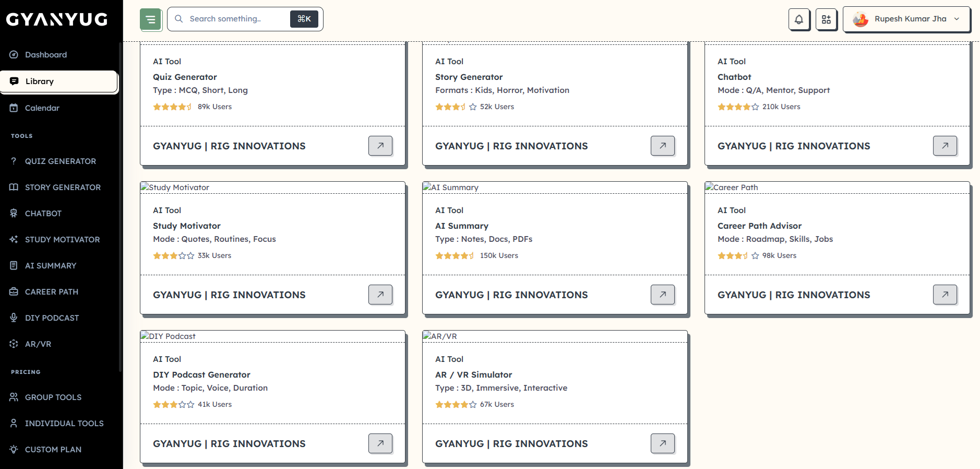980x469 pixels.
Task: Select the Calendar sidebar item
Action: (42, 108)
